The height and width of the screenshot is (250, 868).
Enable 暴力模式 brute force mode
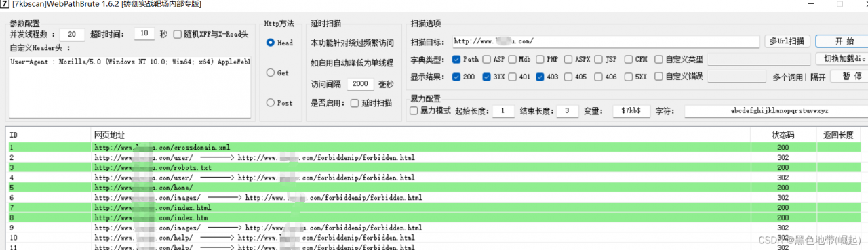tap(414, 110)
